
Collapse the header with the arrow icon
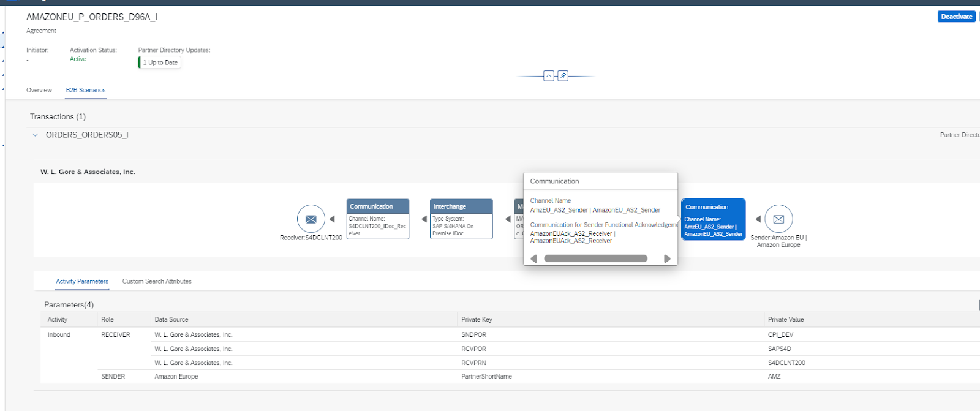point(549,76)
